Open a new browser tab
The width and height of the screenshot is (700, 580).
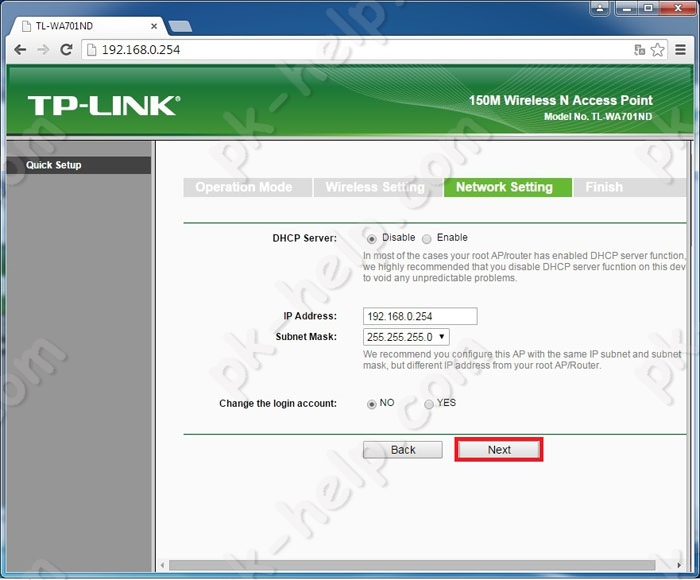[x=180, y=26]
